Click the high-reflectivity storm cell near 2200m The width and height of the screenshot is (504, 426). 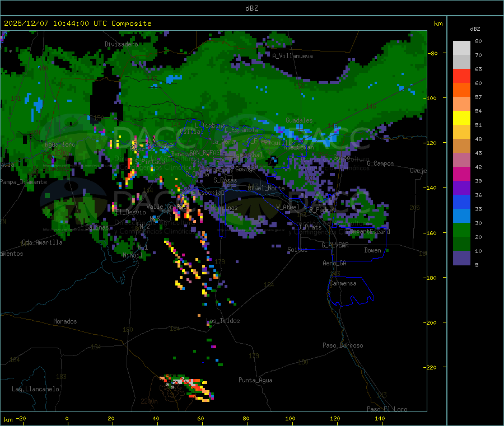187,387
